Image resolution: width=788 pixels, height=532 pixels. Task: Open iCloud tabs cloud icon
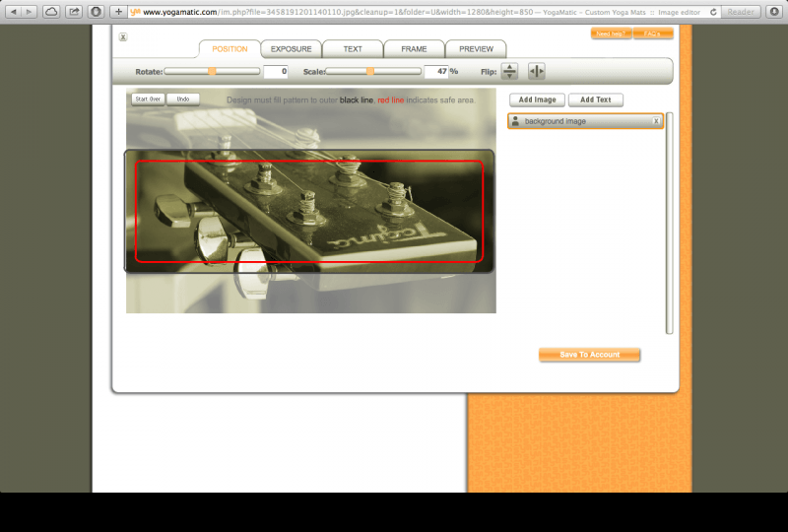pos(51,11)
